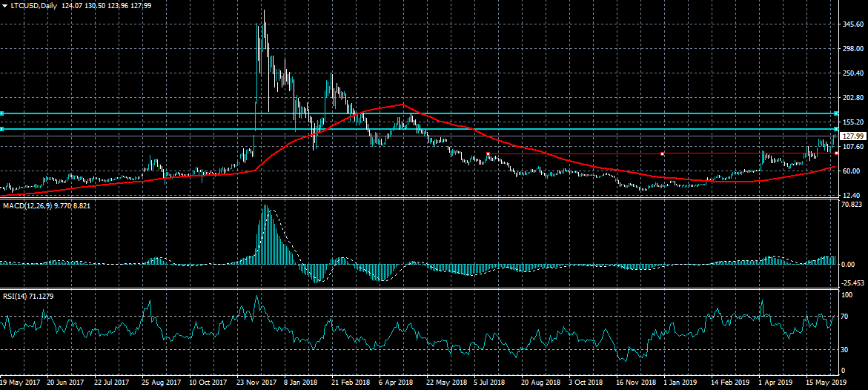Click the 25 Aug 2017 date label
This screenshot has width=868, height=390.
[161, 383]
